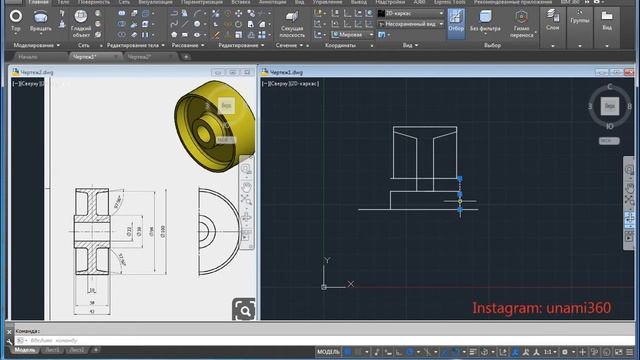Select the Line drawing tool

185,24
